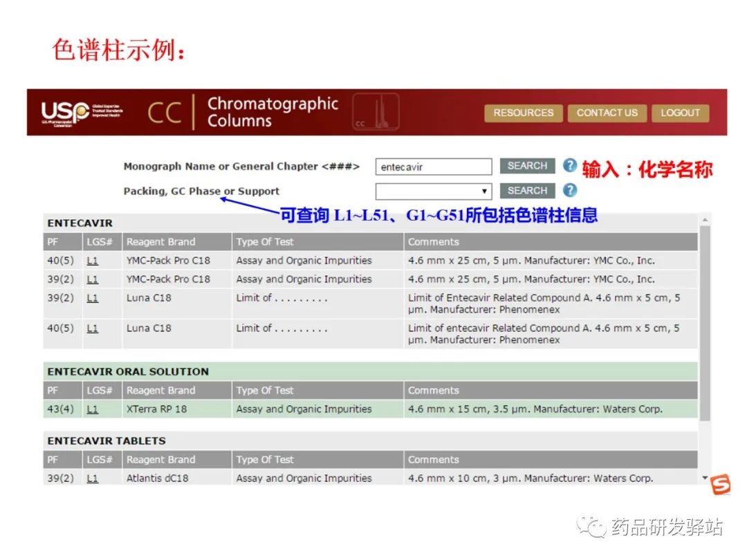Click Comments header in ENTECAVIR TABLETS table
The image size is (747, 560).
click(551, 460)
